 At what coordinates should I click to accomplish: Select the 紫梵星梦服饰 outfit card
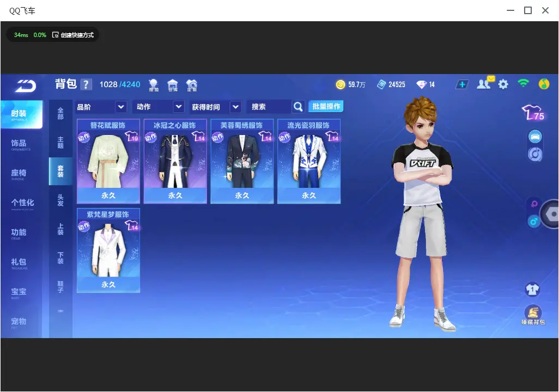[108, 250]
